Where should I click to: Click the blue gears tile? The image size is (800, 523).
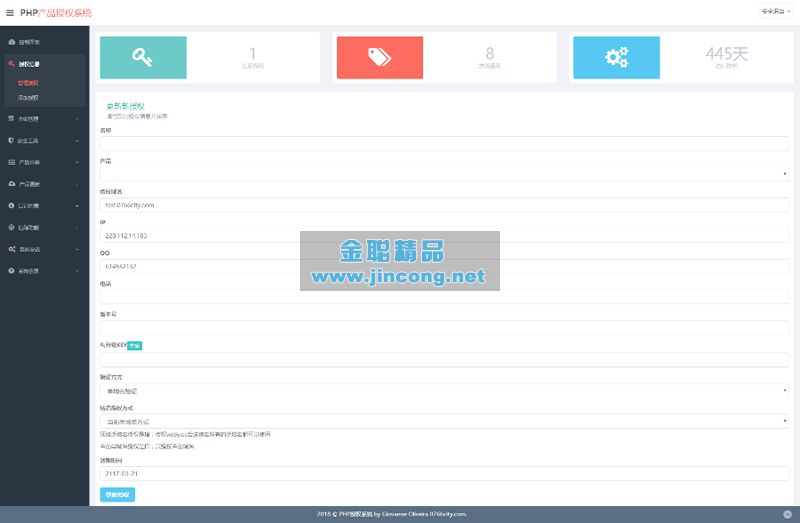point(616,57)
